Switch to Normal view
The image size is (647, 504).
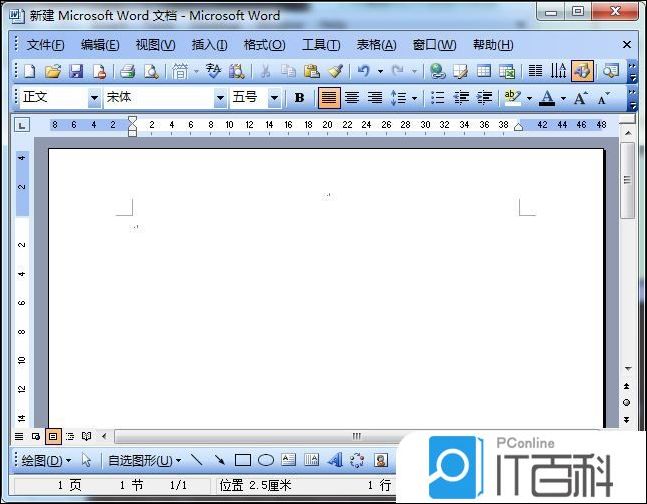pyautogui.click(x=19, y=436)
